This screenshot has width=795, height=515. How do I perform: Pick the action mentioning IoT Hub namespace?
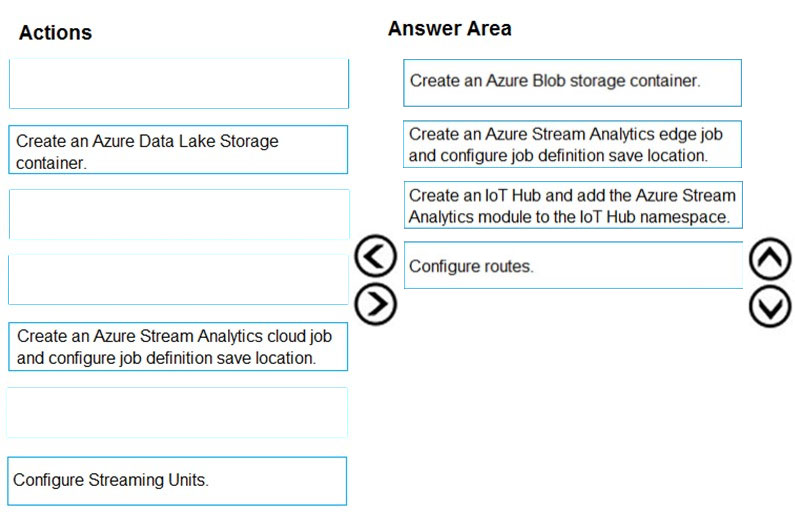[x=573, y=205]
